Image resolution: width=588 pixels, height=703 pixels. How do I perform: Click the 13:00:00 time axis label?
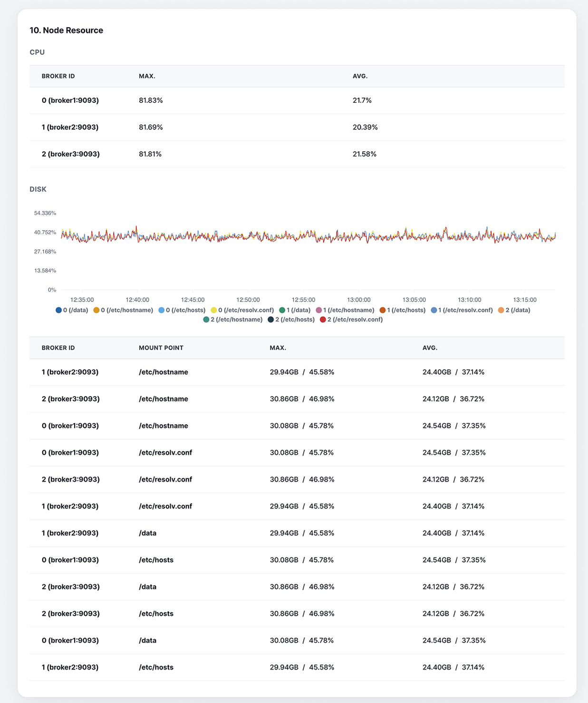pos(358,300)
